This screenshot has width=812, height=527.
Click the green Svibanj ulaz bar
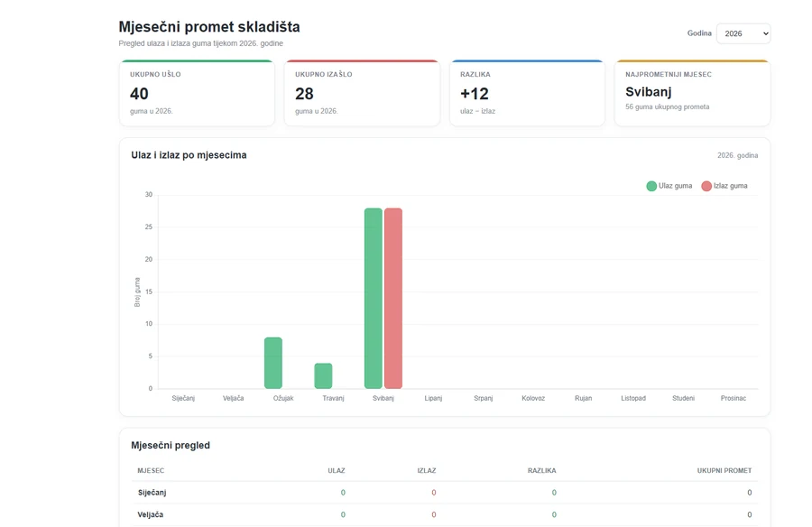(x=374, y=299)
